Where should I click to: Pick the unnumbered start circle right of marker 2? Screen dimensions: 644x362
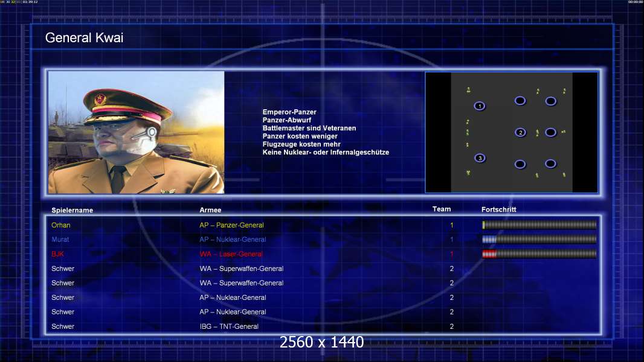click(x=551, y=132)
